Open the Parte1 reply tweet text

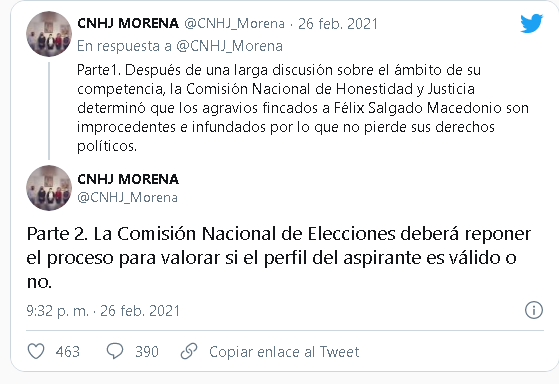click(303, 108)
